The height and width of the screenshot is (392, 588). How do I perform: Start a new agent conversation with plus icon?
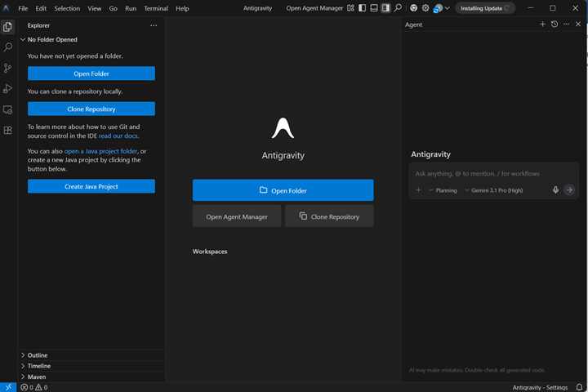(x=542, y=24)
